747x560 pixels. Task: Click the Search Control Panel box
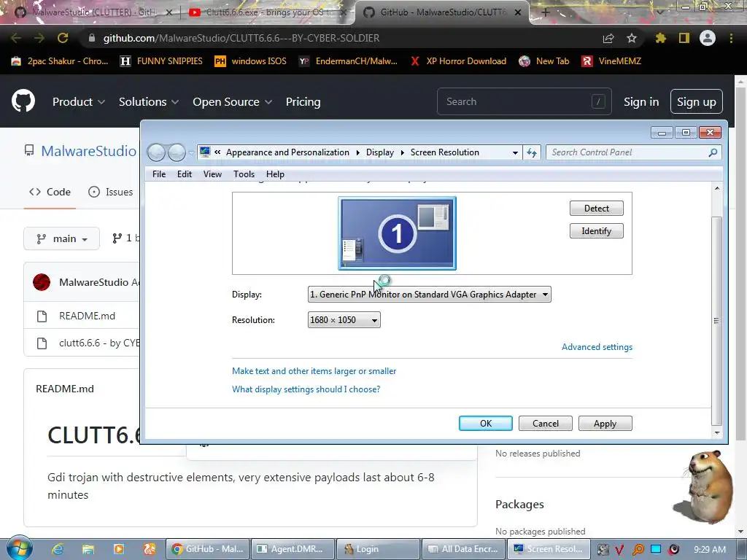(634, 152)
